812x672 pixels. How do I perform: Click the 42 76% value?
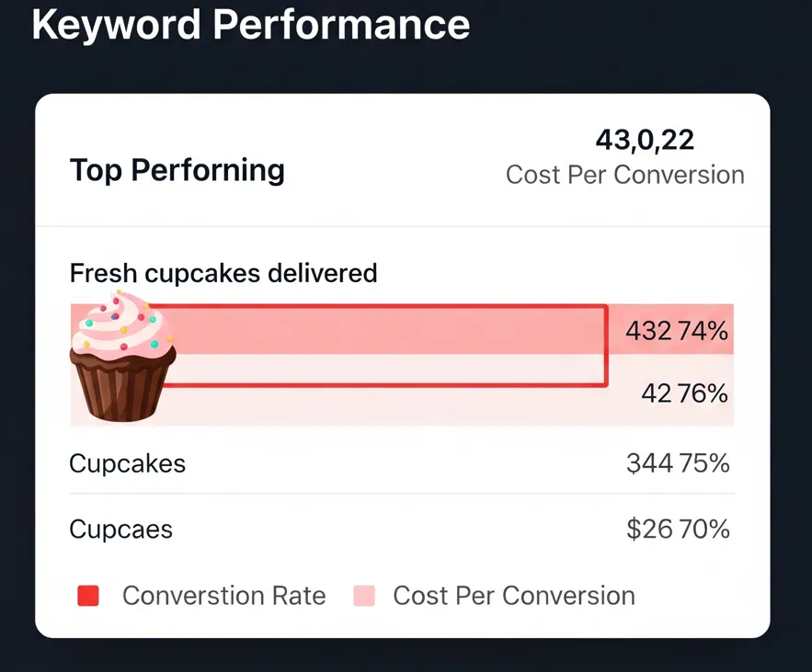(684, 394)
